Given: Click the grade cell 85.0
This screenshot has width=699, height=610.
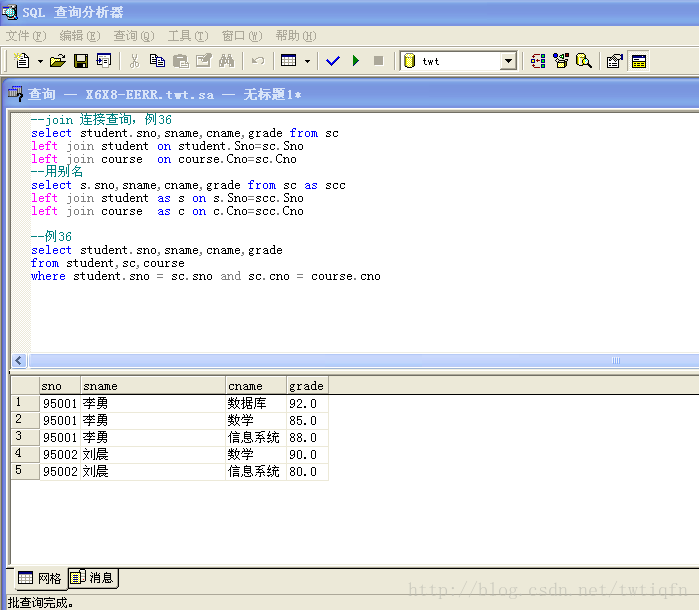Looking at the screenshot, I should 307,420.
